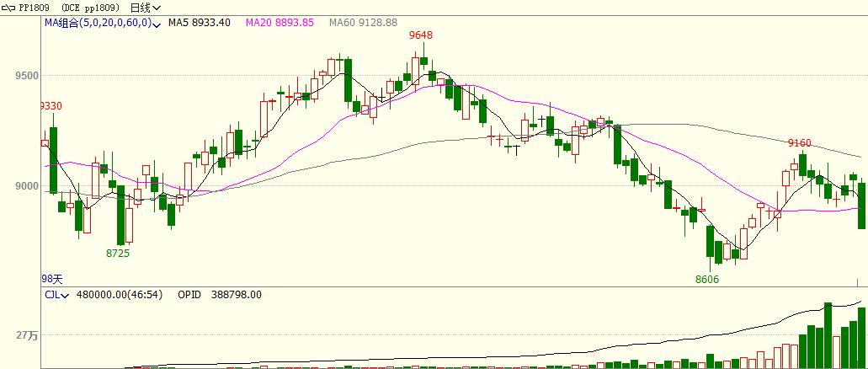Click the 9648 high price label
The image size is (868, 369).
[x=421, y=35]
